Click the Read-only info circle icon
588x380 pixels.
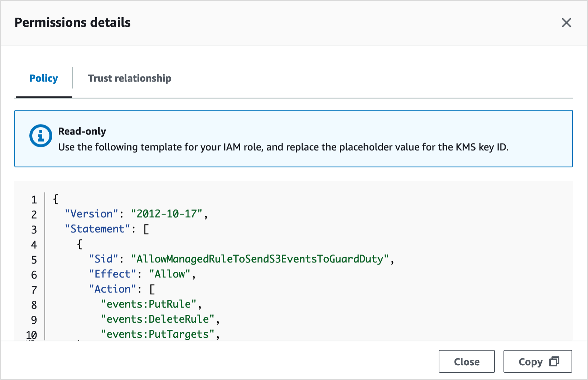pyautogui.click(x=40, y=136)
